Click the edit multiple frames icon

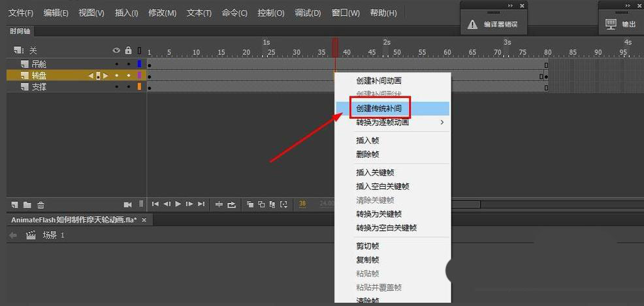(272, 204)
